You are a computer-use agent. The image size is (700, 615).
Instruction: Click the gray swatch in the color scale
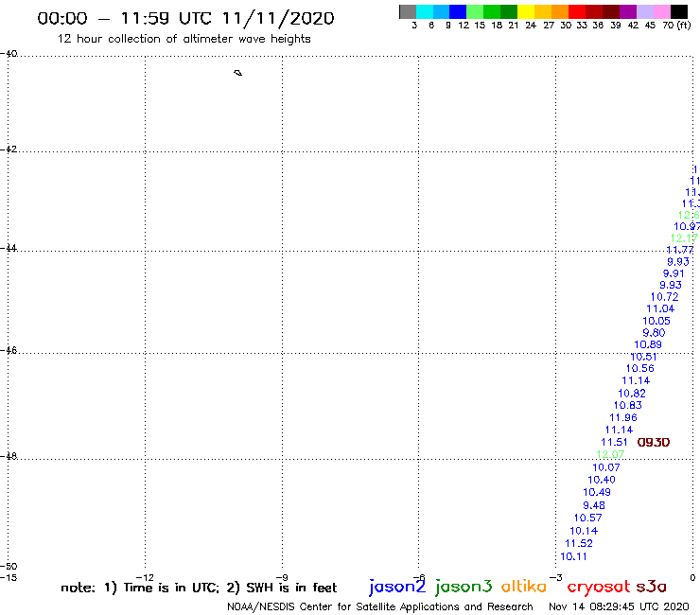tap(408, 11)
